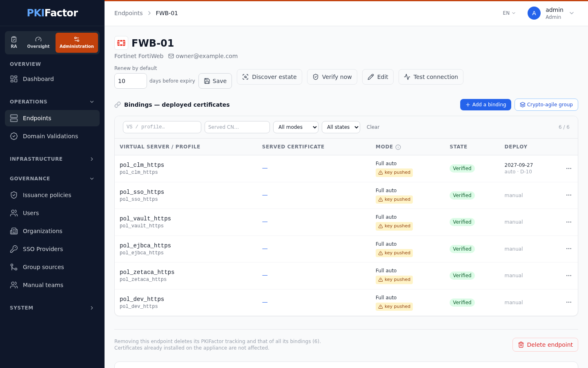Open Crypto-agile group button

[x=546, y=105]
